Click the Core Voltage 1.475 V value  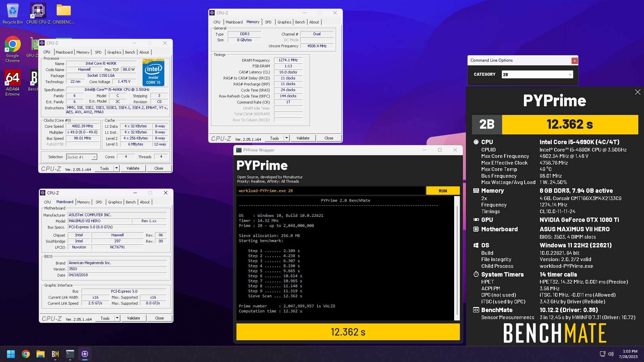point(124,81)
